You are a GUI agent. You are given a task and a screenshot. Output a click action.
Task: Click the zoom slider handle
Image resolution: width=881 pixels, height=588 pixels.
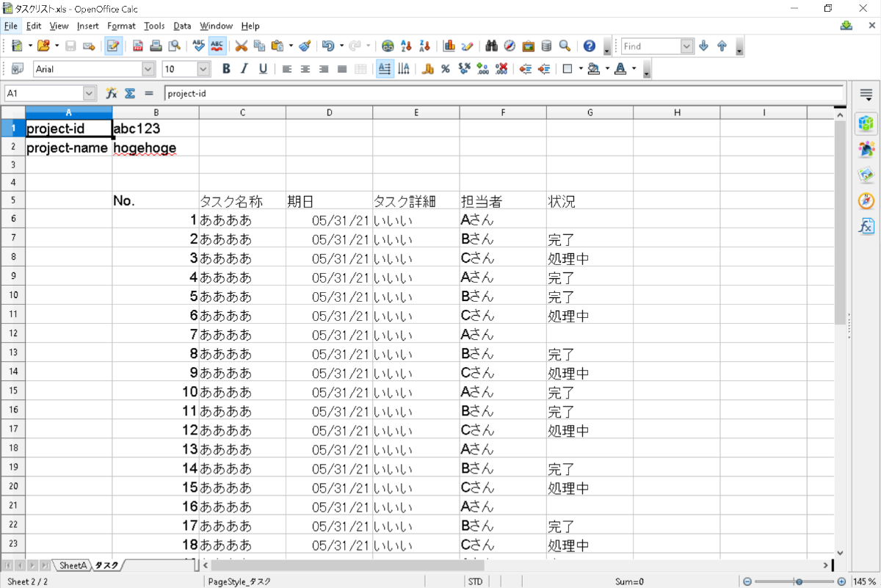[799, 581]
